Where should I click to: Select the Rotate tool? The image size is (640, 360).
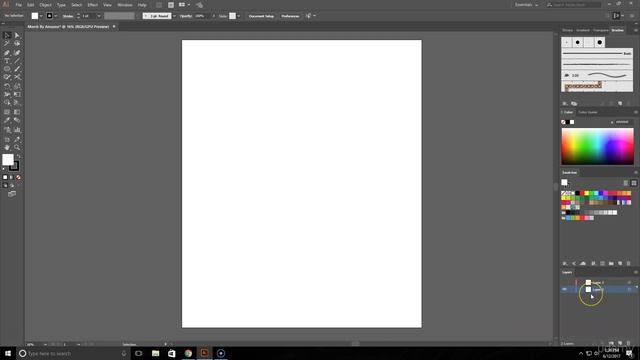7,86
